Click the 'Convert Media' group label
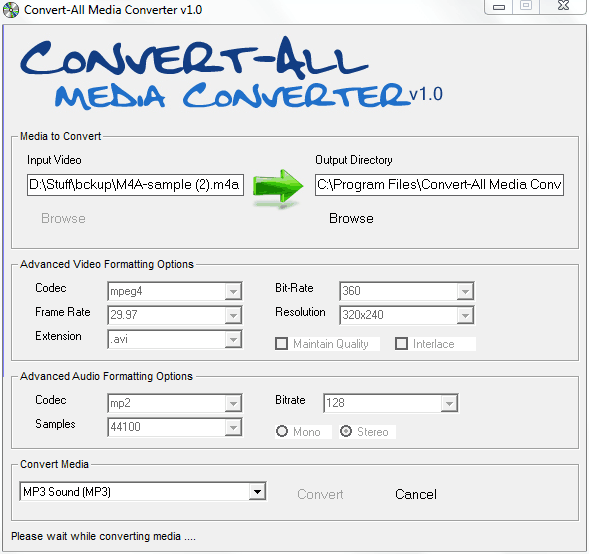The image size is (589, 554). coord(54,464)
